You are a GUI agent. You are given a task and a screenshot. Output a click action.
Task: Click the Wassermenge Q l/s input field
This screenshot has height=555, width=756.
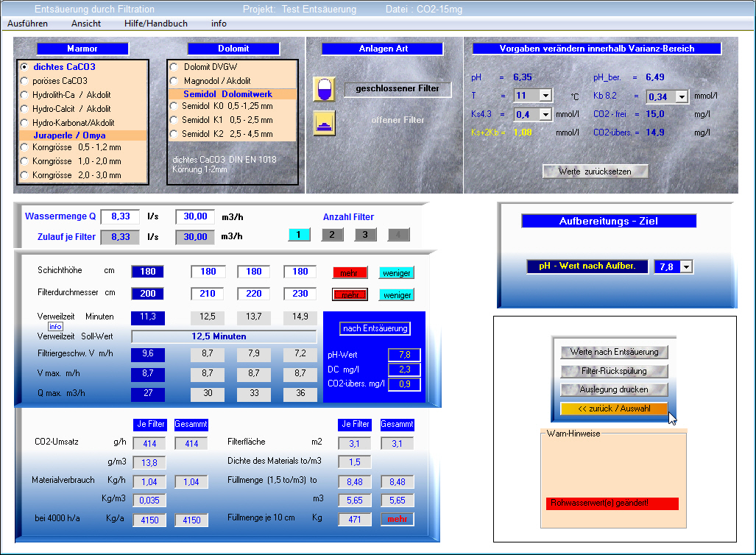[x=119, y=216]
